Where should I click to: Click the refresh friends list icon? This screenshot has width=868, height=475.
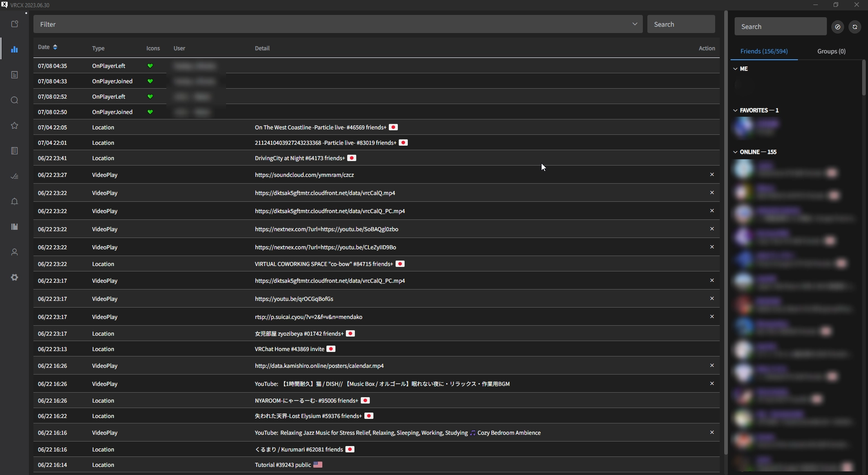pos(855,27)
